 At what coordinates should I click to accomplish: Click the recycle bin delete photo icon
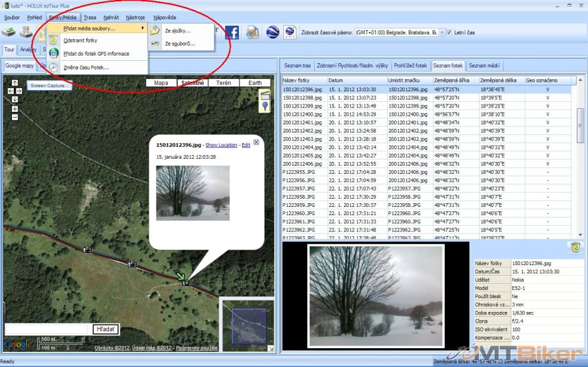574,248
